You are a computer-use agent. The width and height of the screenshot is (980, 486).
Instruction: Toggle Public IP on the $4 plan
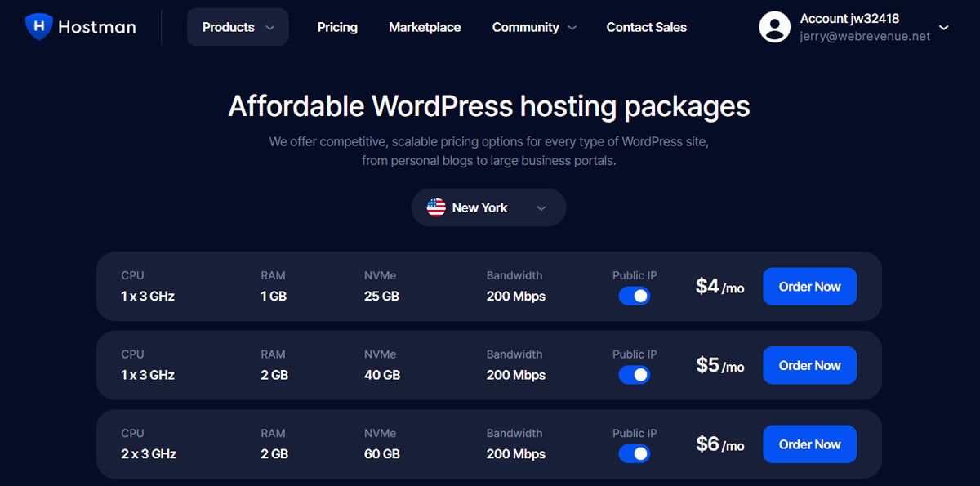point(635,296)
